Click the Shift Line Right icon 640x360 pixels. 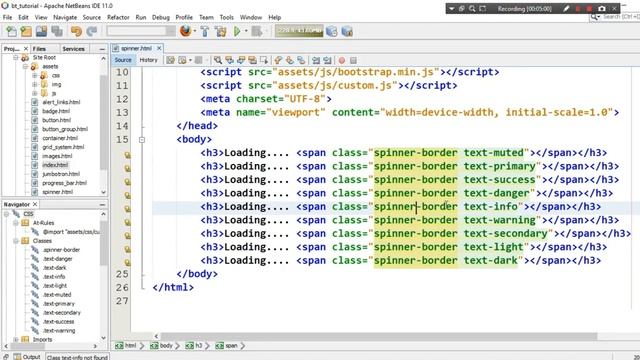coord(327,60)
